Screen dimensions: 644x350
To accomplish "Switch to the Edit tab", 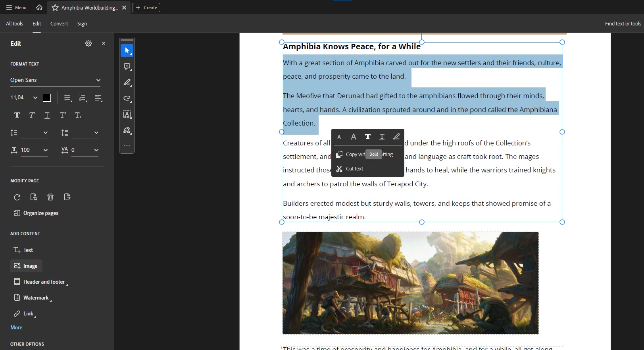I will click(37, 24).
